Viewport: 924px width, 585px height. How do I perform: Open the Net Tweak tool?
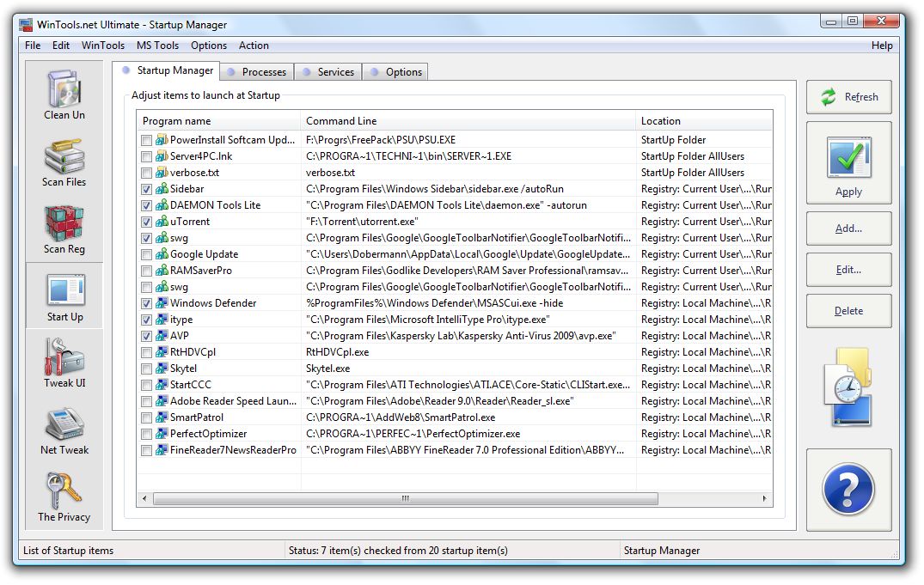[x=64, y=430]
